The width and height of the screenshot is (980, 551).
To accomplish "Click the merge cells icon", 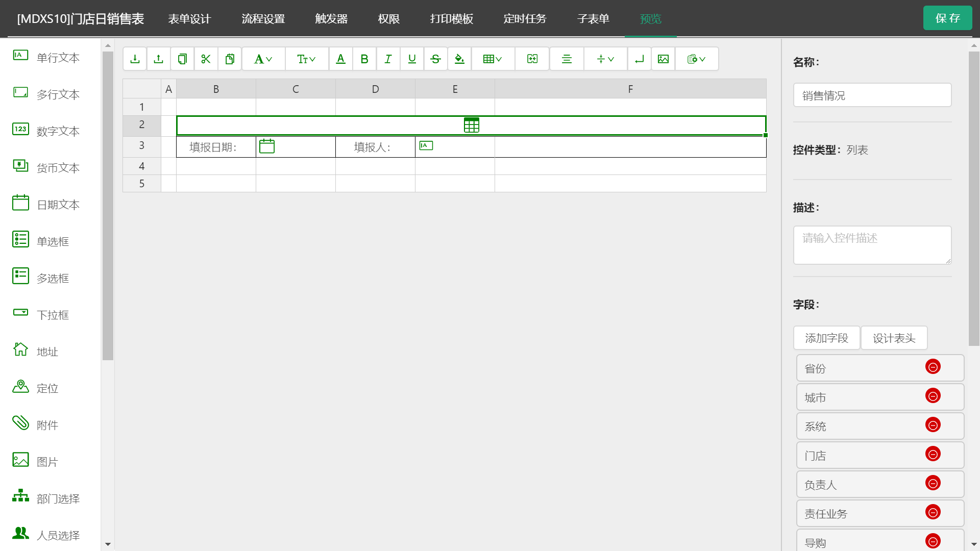I will [x=532, y=59].
